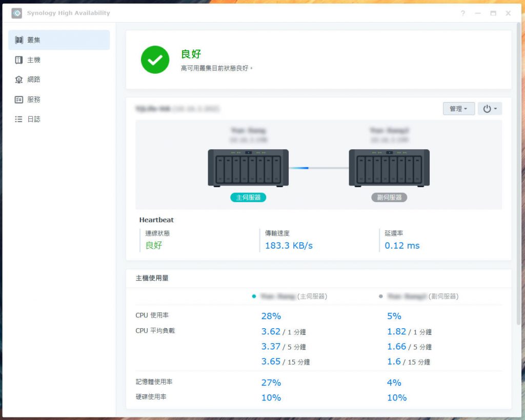525x420 pixels.
Task: Click the 主伺服器 active server badge
Action: [248, 197]
